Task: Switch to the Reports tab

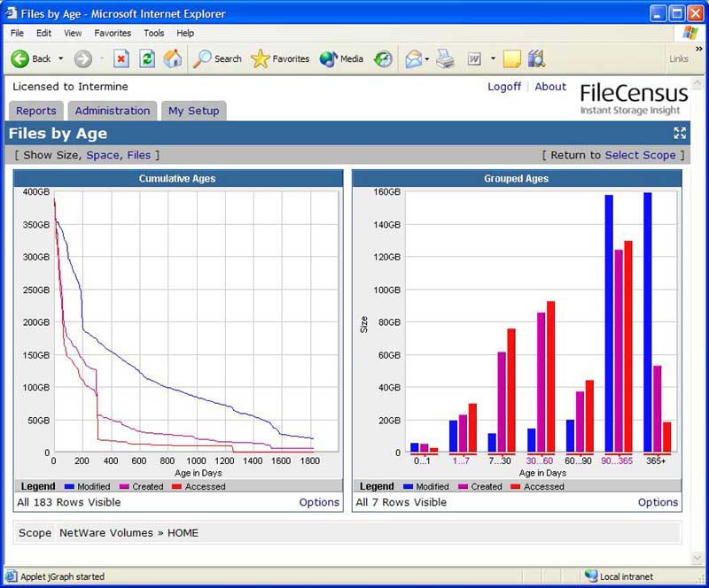Action: (x=36, y=111)
